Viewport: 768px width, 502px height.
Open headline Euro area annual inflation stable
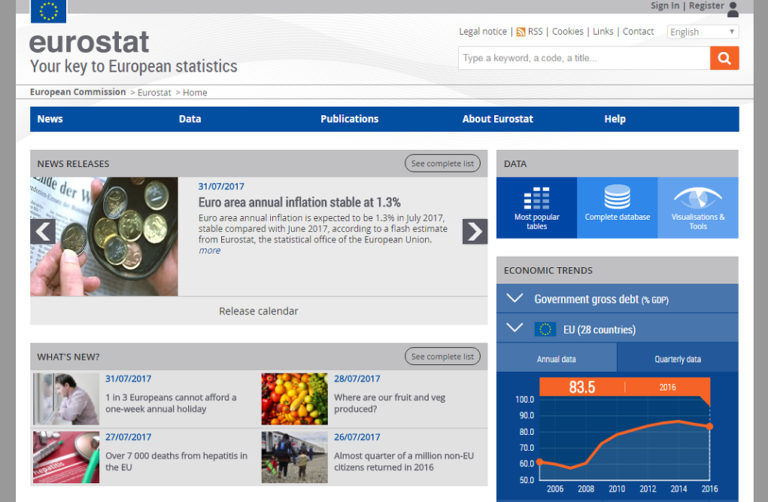coord(299,202)
